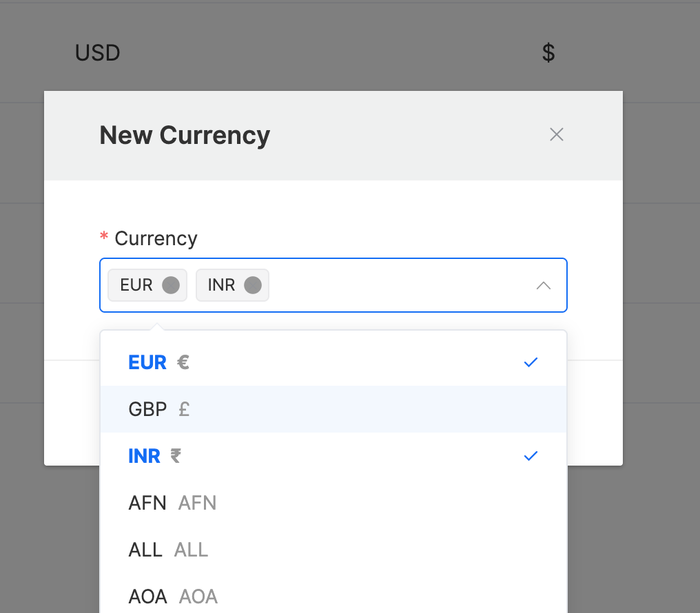Click the blue checkmark beside EUR
Viewport: 700px width, 613px height.
(x=531, y=362)
